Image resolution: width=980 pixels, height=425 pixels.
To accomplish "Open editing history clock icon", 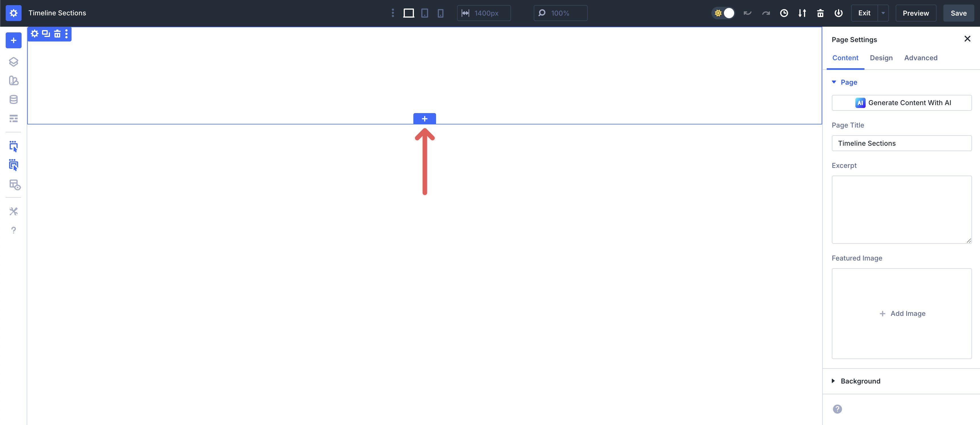I will 784,13.
